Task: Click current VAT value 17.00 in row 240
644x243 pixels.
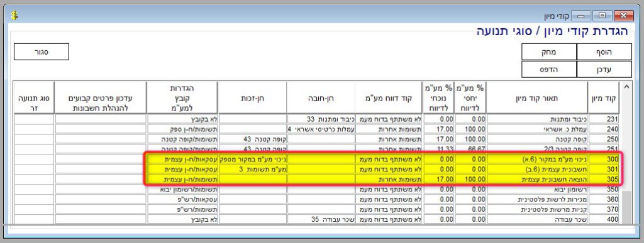Action: pyautogui.click(x=438, y=129)
